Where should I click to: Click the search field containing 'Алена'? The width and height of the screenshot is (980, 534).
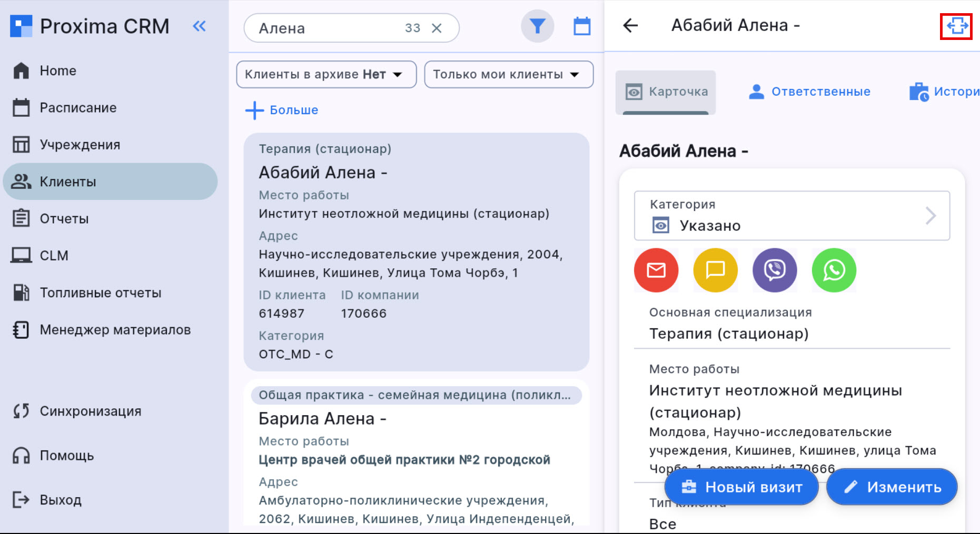click(x=326, y=28)
